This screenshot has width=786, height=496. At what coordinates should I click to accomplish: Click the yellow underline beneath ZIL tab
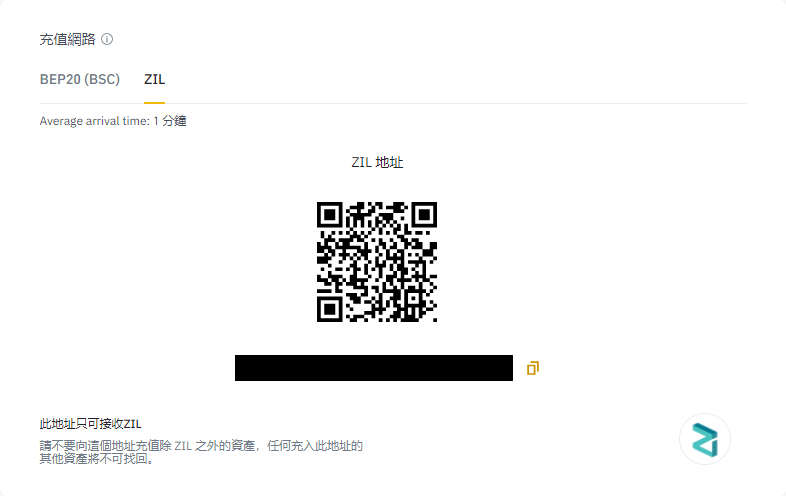(154, 102)
